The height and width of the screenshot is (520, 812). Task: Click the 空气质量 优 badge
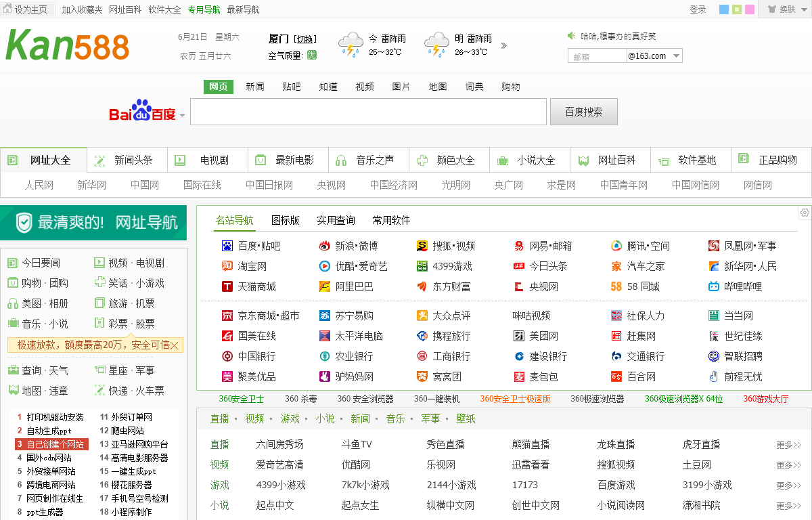pos(312,56)
